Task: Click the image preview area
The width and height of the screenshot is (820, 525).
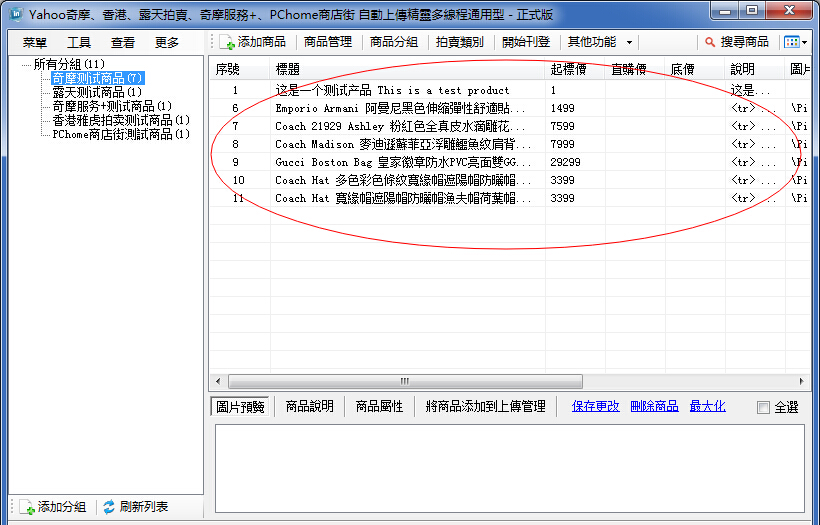Action: tap(509, 469)
